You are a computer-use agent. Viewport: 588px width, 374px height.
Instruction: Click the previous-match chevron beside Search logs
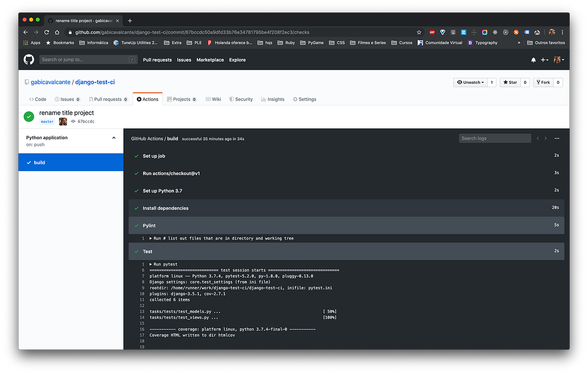[538, 138]
